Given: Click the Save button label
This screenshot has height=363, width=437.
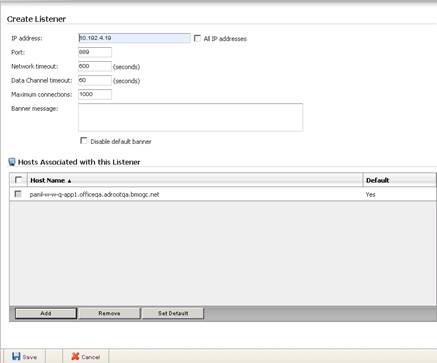Looking at the screenshot, I should coord(30,357).
